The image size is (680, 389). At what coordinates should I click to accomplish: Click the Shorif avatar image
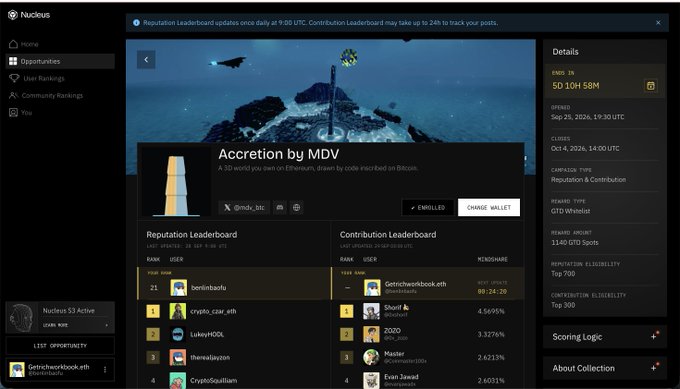(x=371, y=311)
